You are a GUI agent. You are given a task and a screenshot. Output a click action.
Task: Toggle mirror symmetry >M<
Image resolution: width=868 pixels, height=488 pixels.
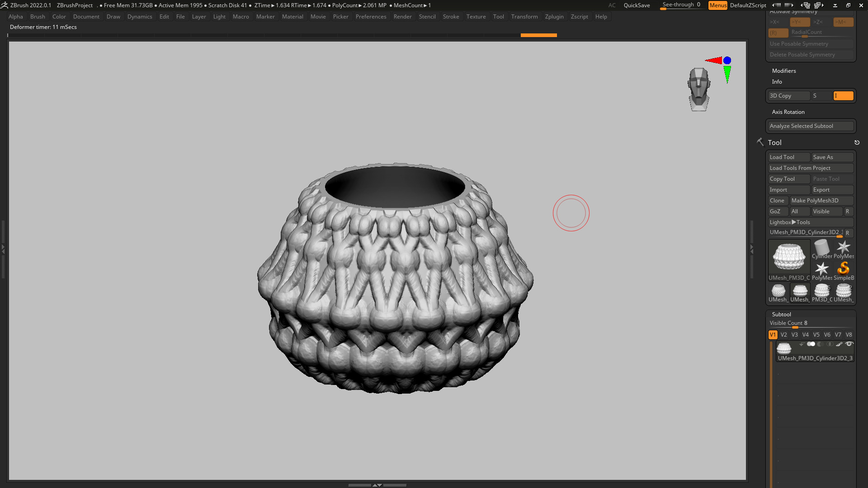coord(844,22)
